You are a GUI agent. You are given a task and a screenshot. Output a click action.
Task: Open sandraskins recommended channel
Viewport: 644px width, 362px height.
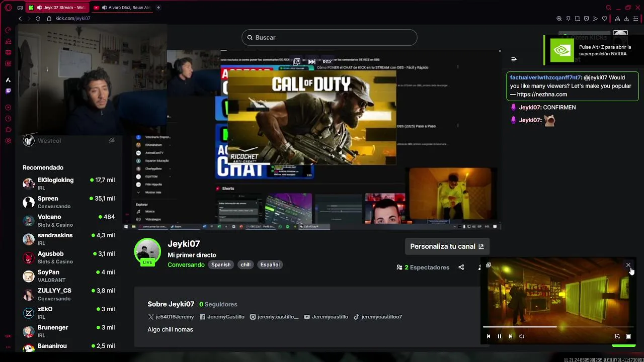68,239
